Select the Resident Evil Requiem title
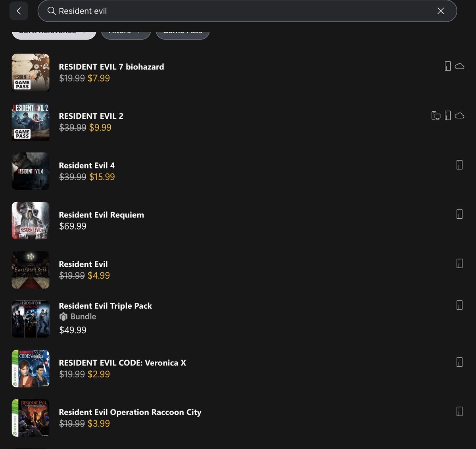The height and width of the screenshot is (449, 476). click(x=102, y=215)
